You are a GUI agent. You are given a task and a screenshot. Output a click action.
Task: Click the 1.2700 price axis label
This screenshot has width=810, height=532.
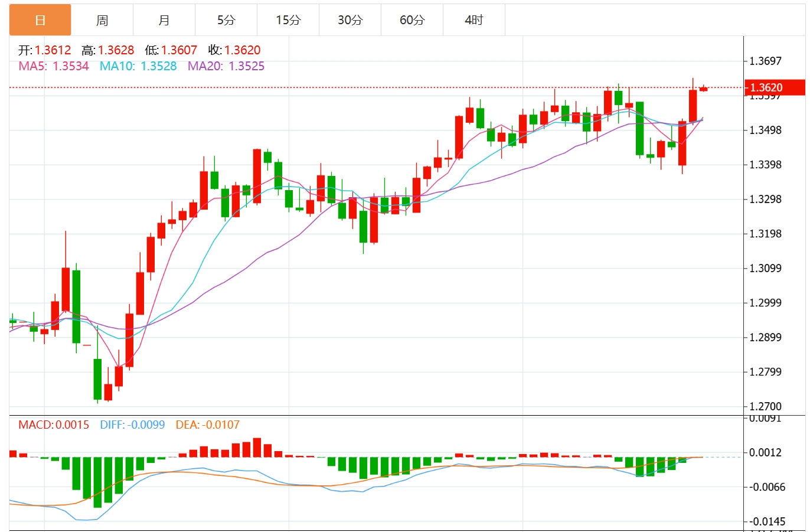pyautogui.click(x=765, y=406)
